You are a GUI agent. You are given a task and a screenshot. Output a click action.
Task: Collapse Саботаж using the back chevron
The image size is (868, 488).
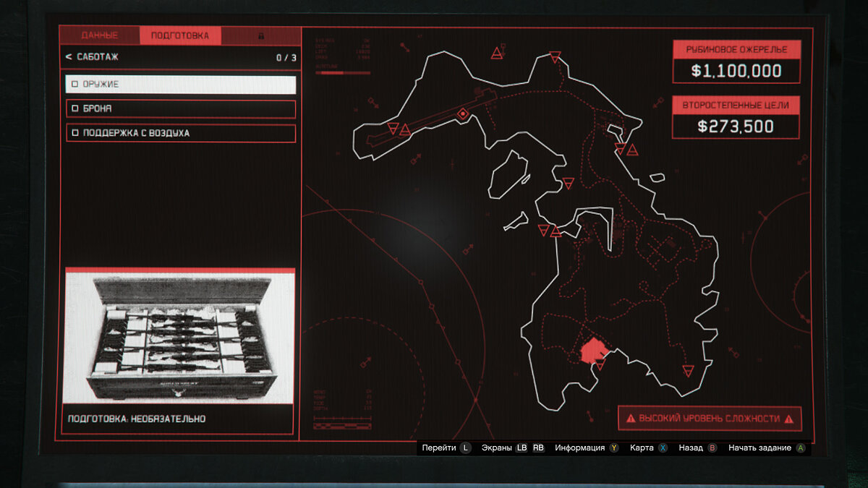coord(69,57)
